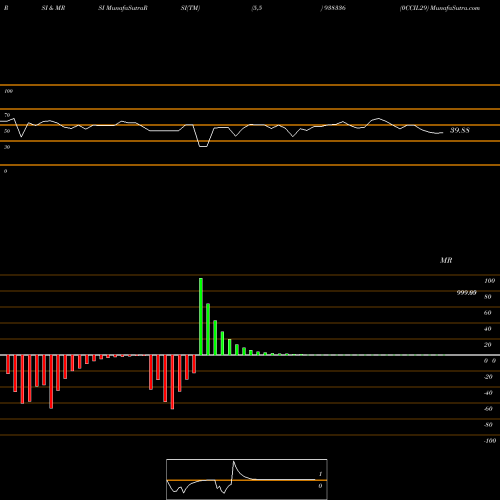Click the 0 level label on RSI axis
This screenshot has height=500, width=500.
[x=5, y=171]
